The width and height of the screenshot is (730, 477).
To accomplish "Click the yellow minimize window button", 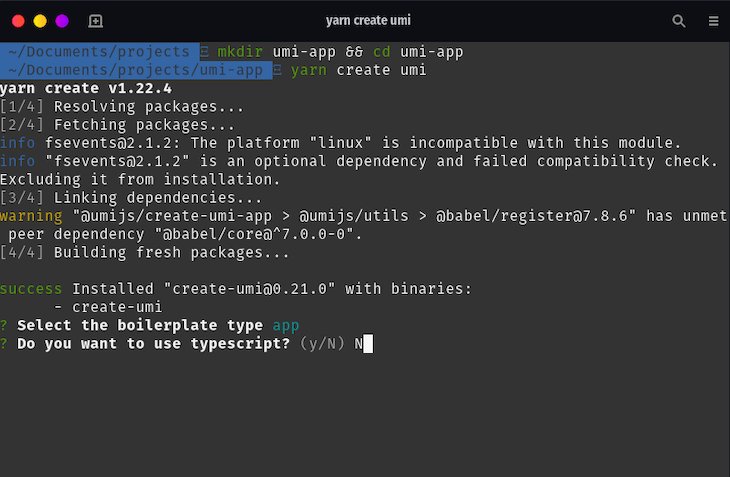I will [x=40, y=21].
